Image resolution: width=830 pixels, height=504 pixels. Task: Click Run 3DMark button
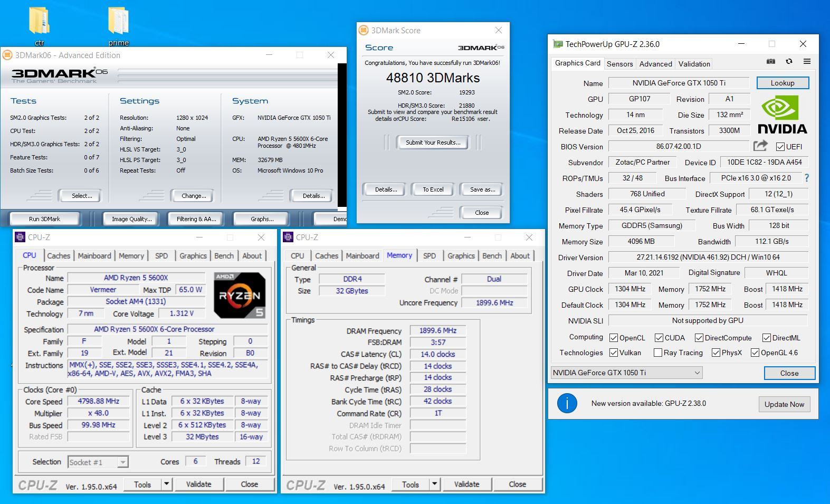[x=44, y=219]
